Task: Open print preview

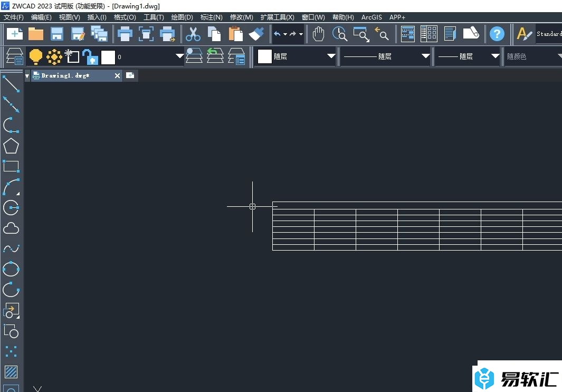Action: (x=146, y=34)
